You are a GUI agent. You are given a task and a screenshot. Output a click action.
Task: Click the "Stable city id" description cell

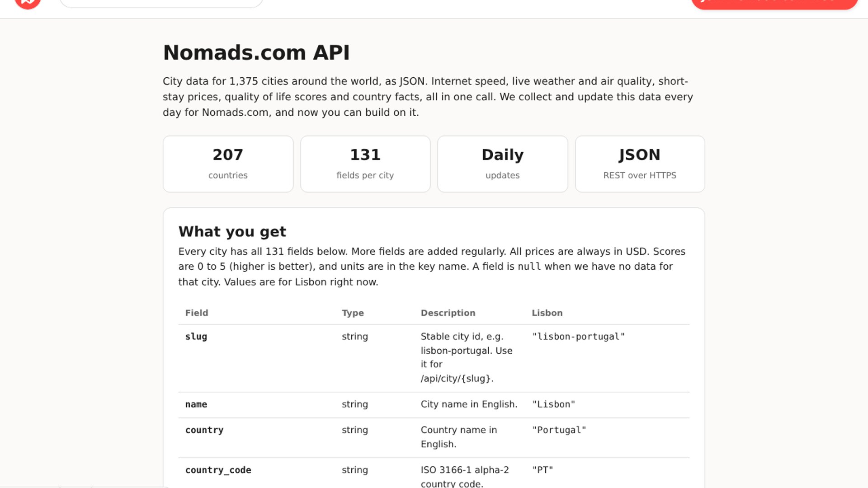pos(467,357)
